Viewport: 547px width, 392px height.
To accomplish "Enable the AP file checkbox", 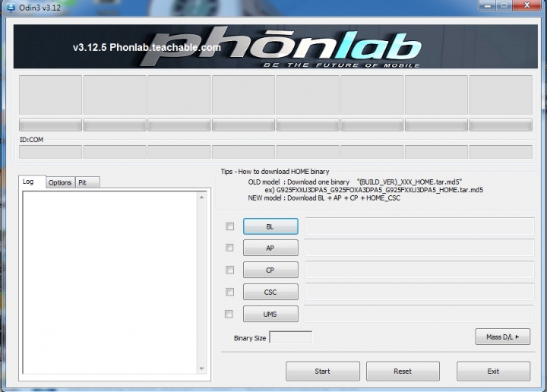I will coord(229,248).
